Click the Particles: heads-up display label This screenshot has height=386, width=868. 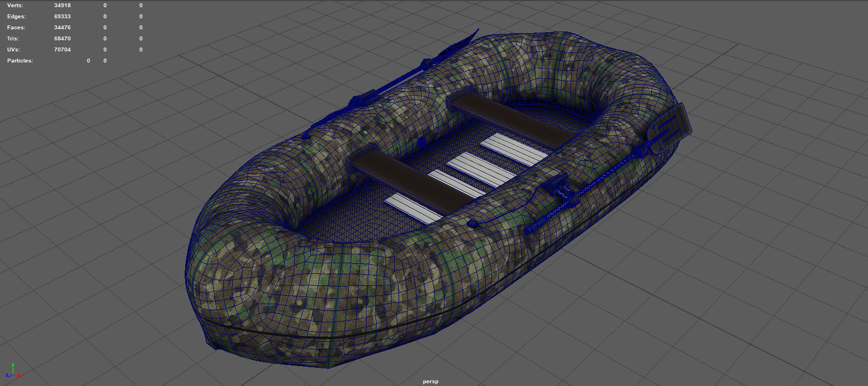20,61
